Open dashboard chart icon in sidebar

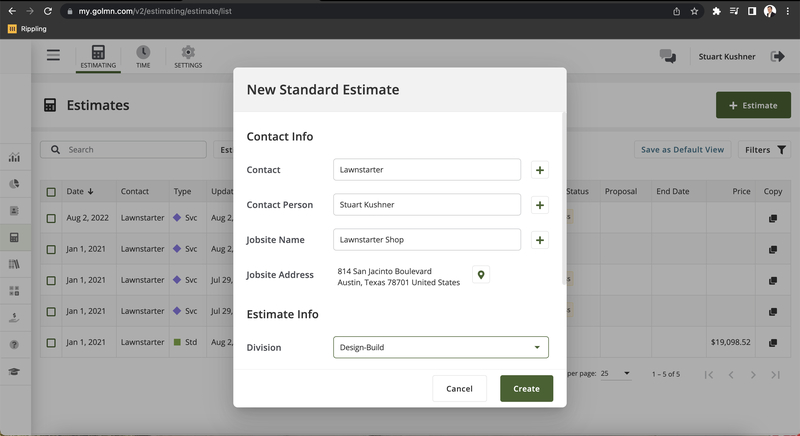tap(14, 157)
